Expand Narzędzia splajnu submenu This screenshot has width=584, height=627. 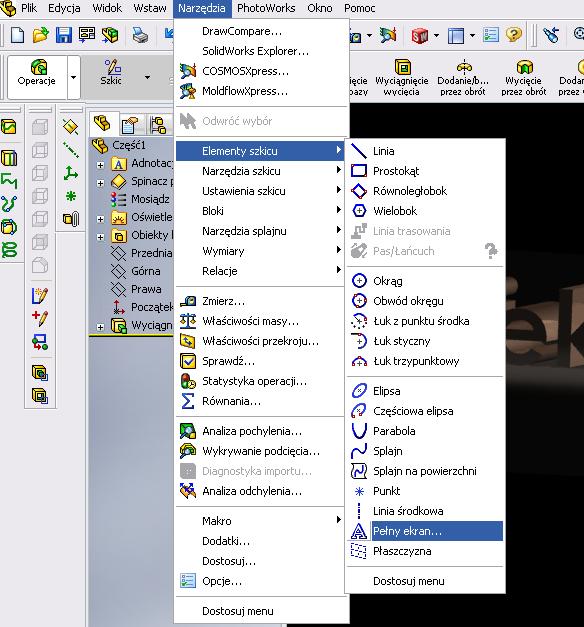click(x=260, y=231)
